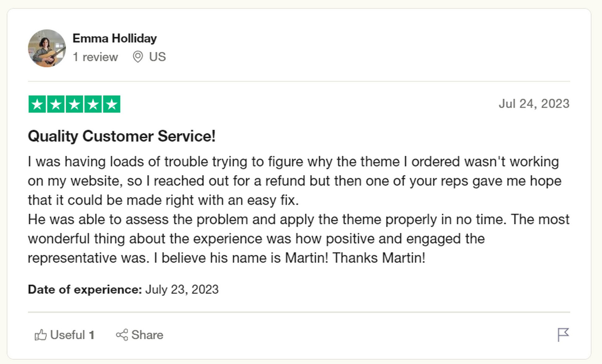Click the Share text button
Screen dimensions: 602x364
[x=147, y=335]
